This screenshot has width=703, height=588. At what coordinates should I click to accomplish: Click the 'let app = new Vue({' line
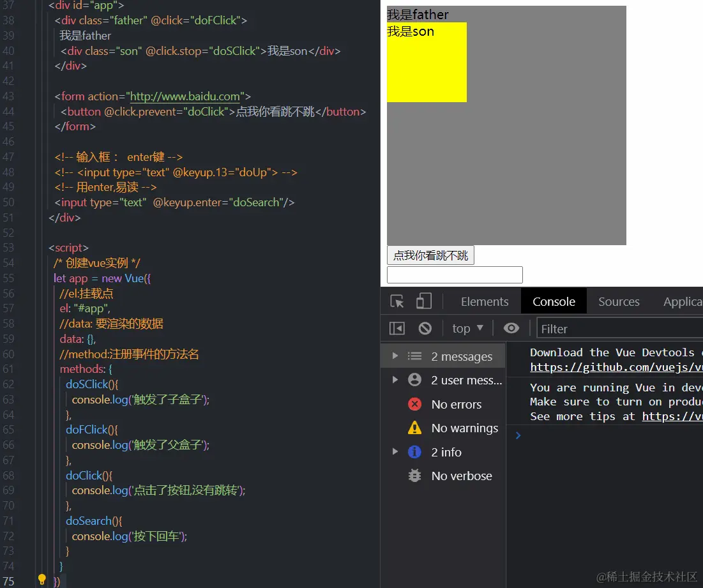(x=102, y=278)
